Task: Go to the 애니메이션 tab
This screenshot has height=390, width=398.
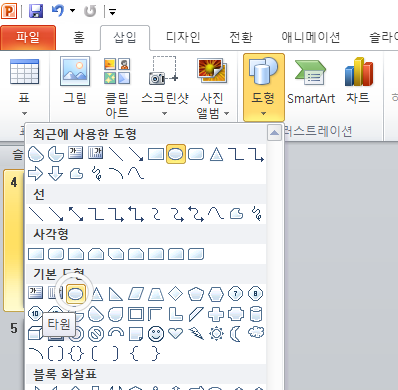Action: [310, 37]
